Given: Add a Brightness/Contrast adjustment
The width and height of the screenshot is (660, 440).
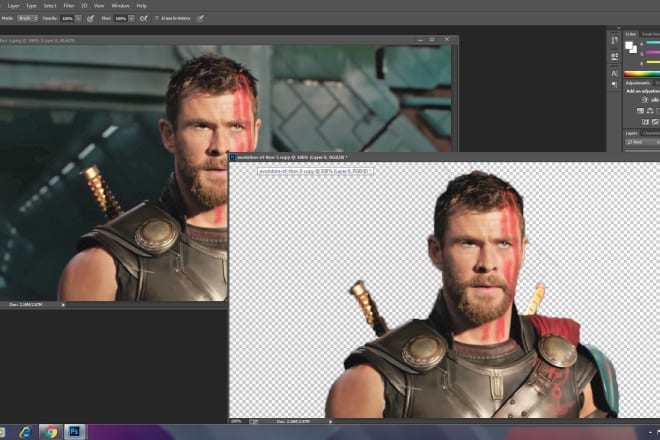Looking at the screenshot, I should coord(644,100).
